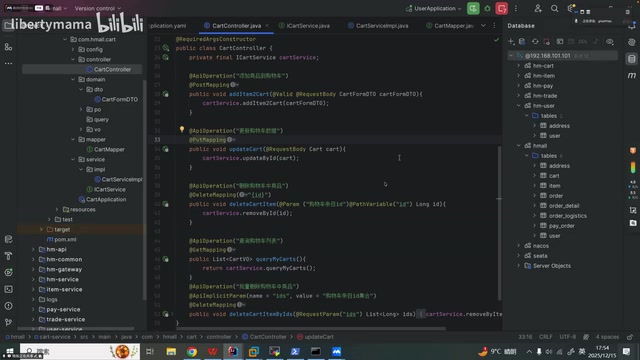Open Build tool window hammer icon
The width and height of the screenshot is (640, 360).
(8, 256)
